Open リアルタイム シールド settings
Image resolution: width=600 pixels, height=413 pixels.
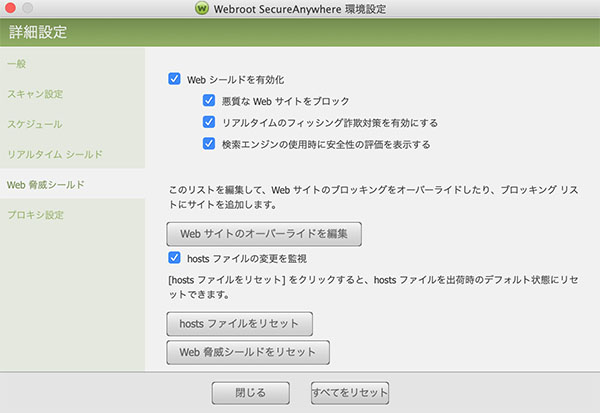tap(55, 154)
